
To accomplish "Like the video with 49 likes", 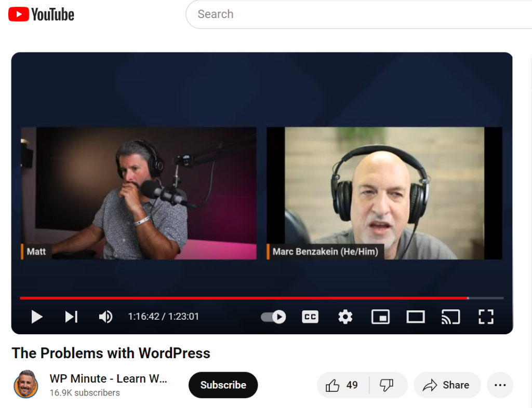I will pyautogui.click(x=342, y=385).
